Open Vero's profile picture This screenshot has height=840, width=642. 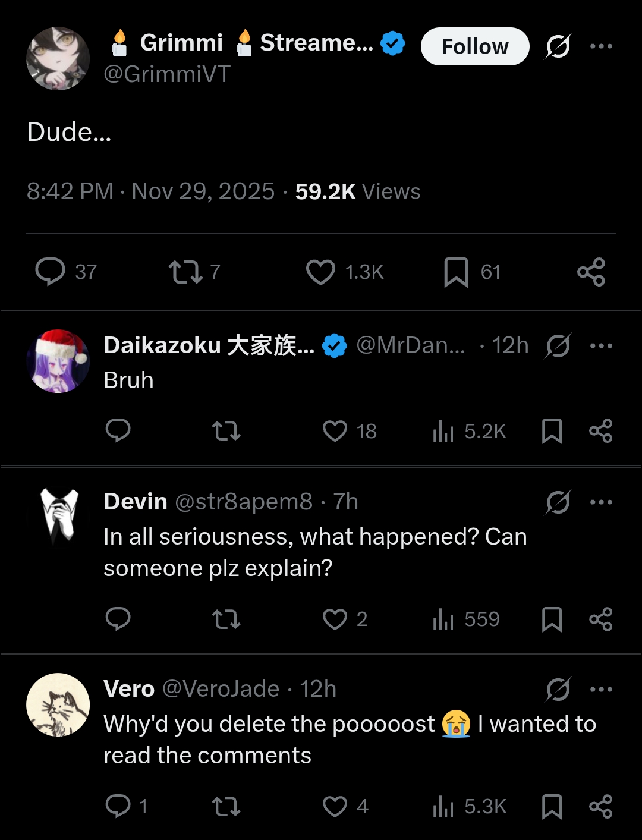click(58, 704)
